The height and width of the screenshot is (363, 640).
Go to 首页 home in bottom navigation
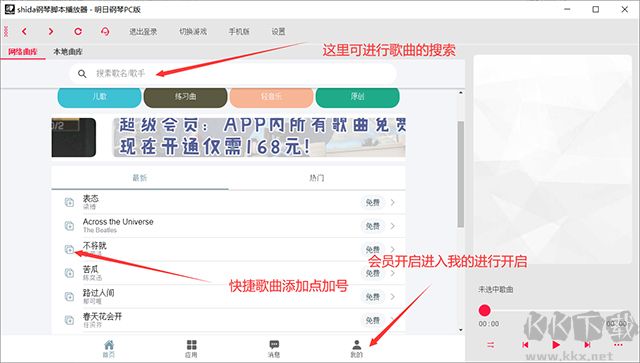[109, 349]
